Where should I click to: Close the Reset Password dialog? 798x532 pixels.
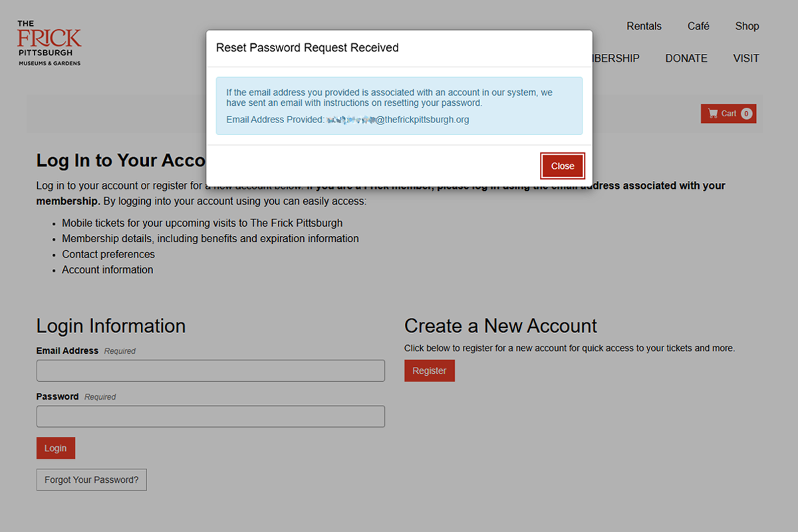tap(562, 166)
